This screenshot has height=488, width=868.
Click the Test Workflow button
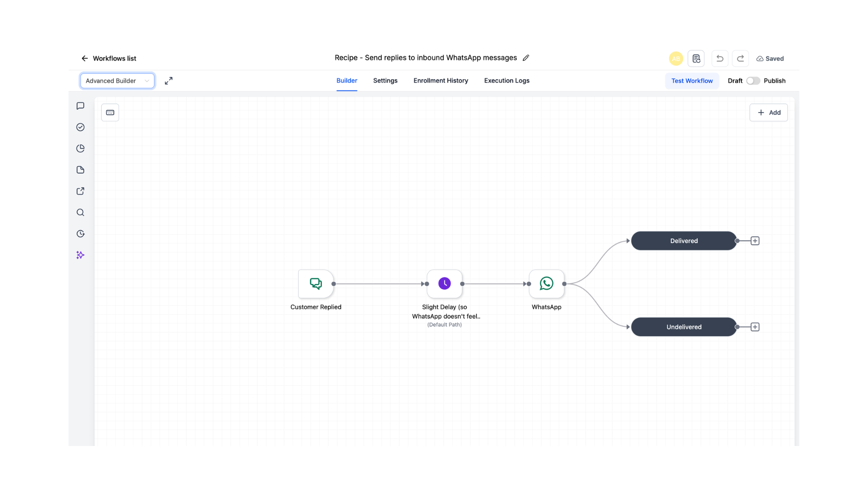[692, 81]
